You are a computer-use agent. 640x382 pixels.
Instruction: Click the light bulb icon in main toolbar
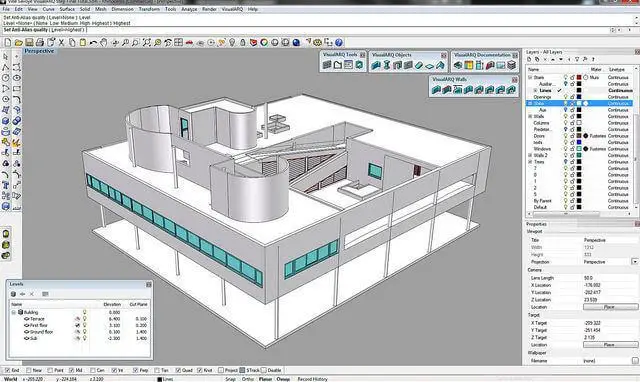[232, 42]
